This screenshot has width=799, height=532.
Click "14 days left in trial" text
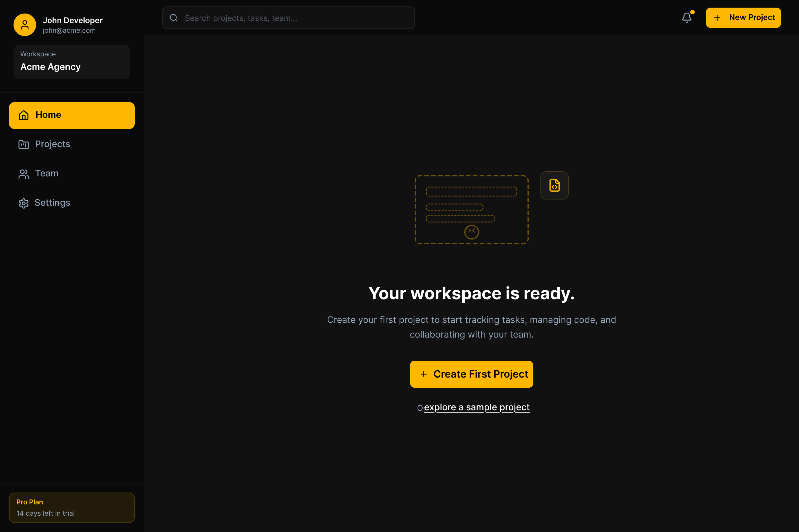coord(45,513)
